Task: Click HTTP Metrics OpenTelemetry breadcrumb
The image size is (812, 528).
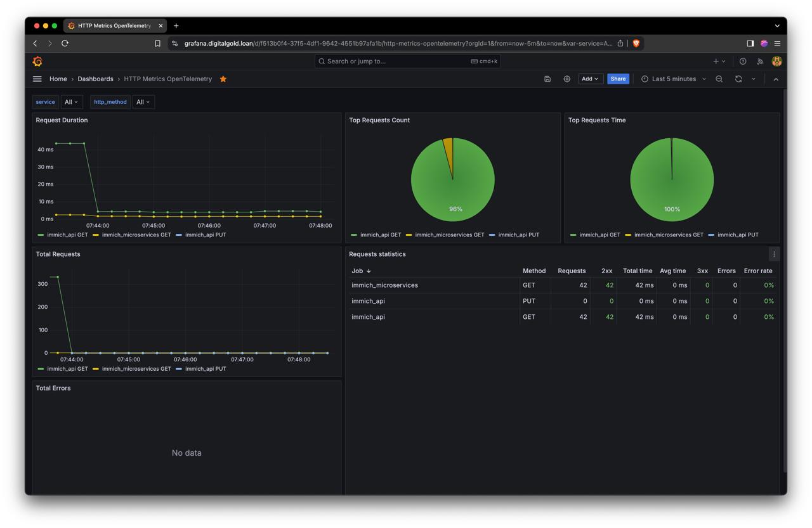Action: point(168,79)
